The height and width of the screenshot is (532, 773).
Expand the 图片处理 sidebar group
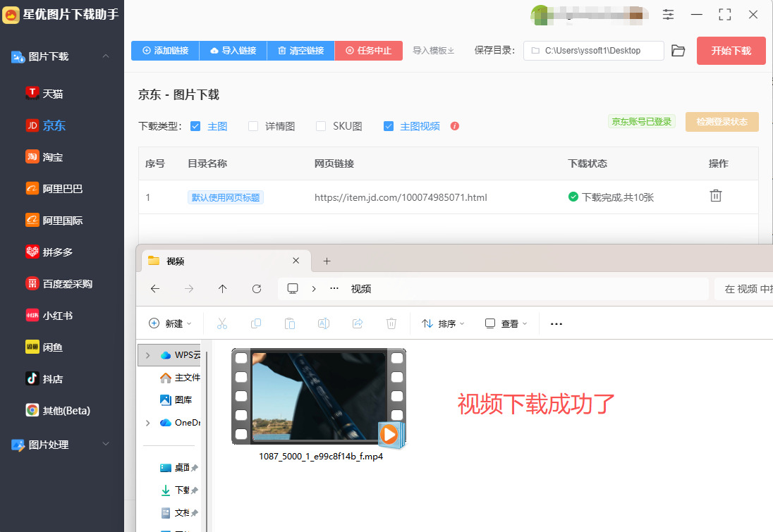[106, 444]
